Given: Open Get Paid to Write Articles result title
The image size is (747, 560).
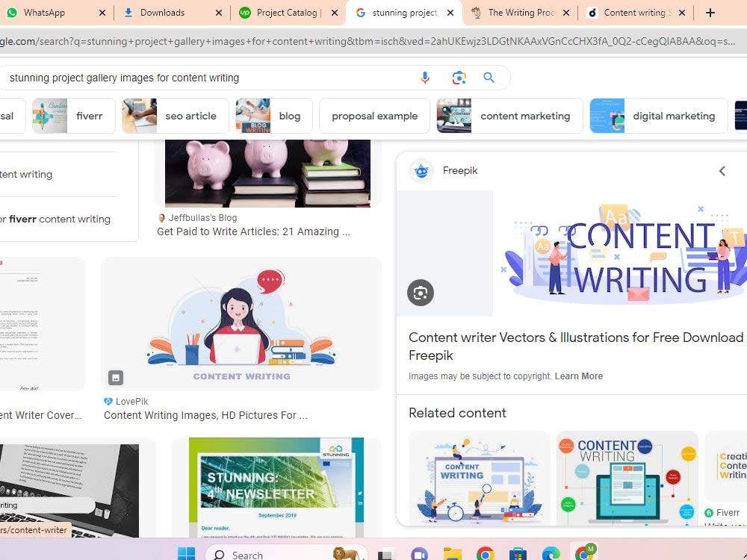Looking at the screenshot, I should 253,232.
